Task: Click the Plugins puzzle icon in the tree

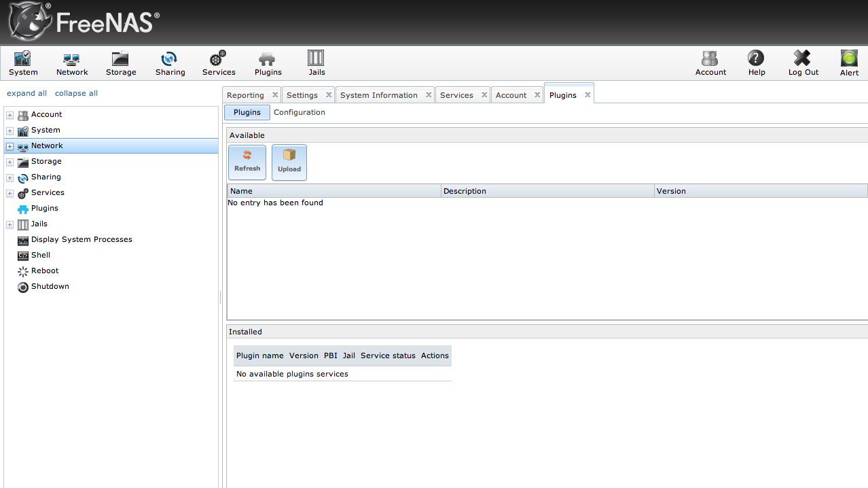Action: (x=23, y=209)
